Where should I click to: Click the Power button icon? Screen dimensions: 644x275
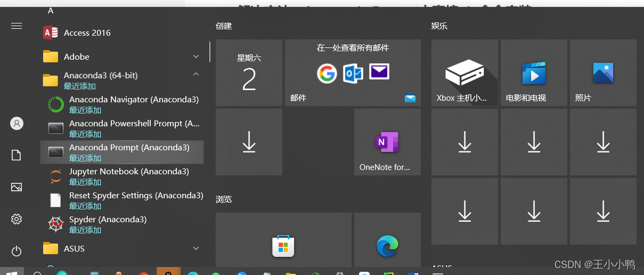(x=17, y=251)
